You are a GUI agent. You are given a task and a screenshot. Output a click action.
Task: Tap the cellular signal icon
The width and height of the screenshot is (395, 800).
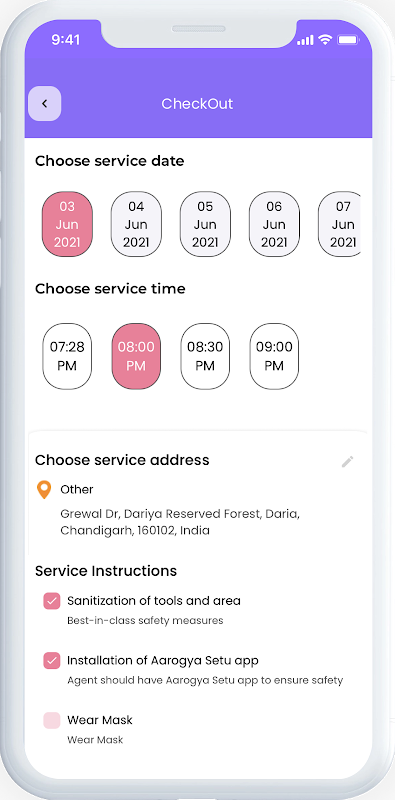(305, 40)
